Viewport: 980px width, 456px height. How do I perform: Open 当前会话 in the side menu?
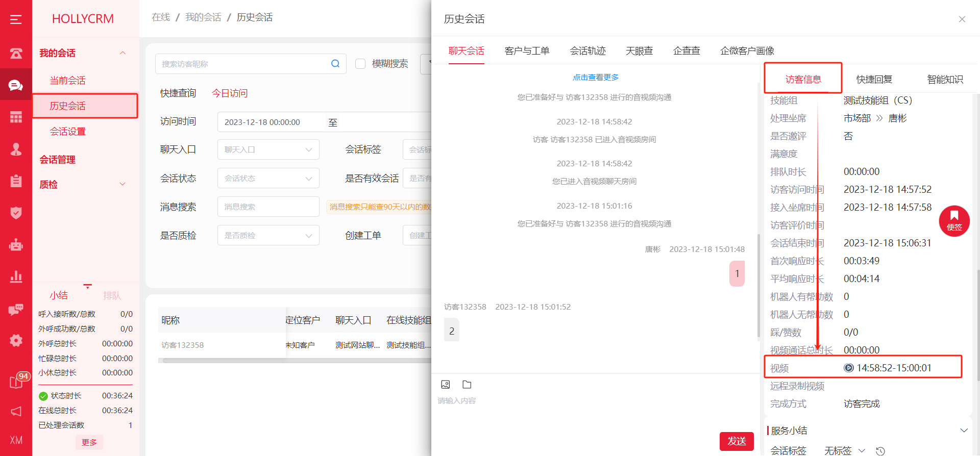pos(67,81)
